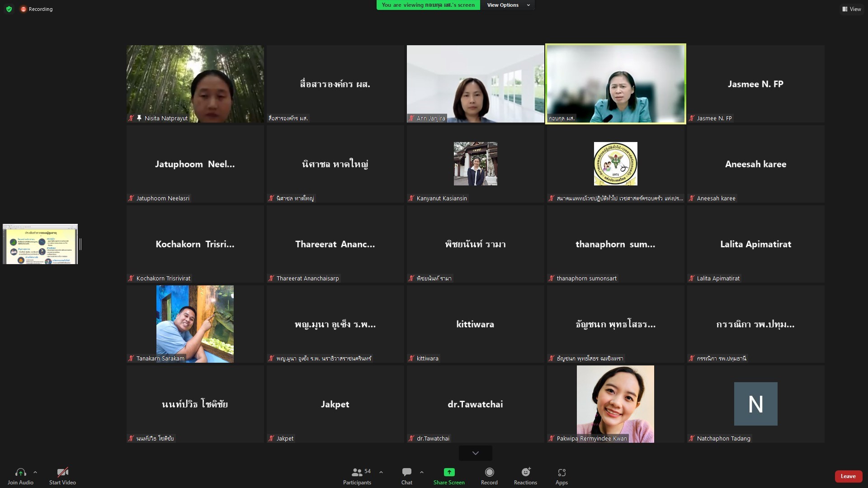Start recording with Record button
Image resolution: width=868 pixels, height=488 pixels.
click(x=489, y=476)
